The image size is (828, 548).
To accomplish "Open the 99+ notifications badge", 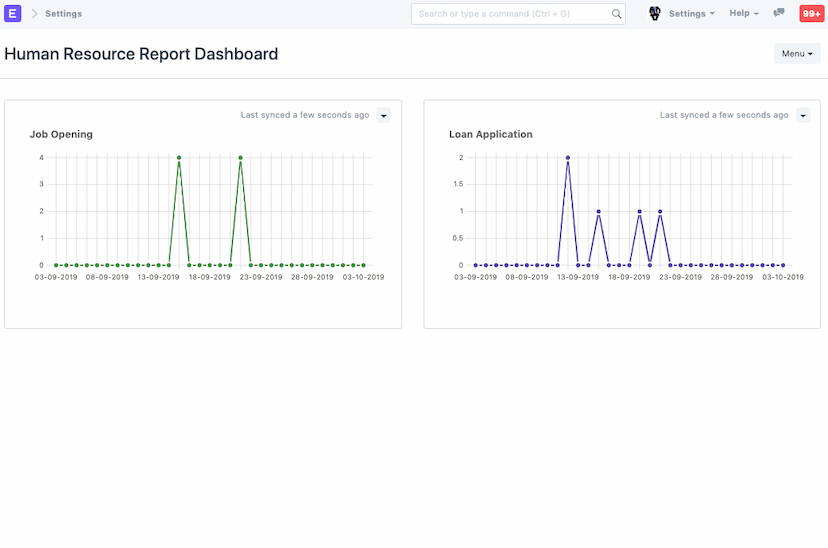I will coord(812,14).
